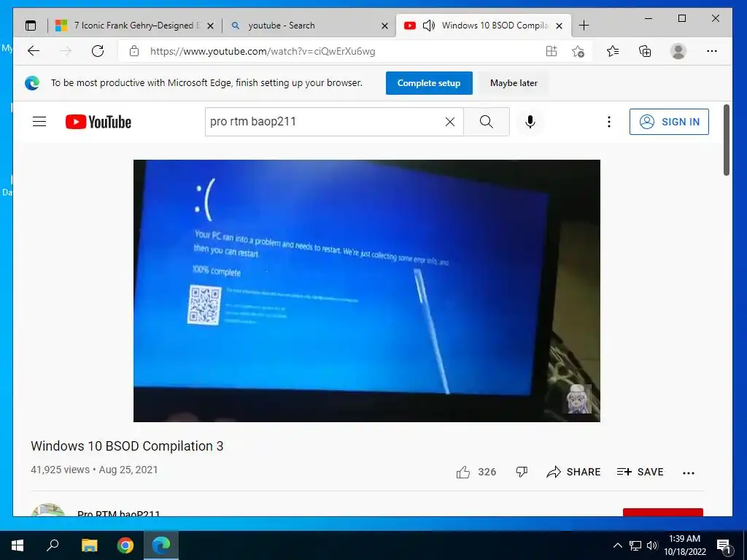Select Microsoft Edge on the taskbar
Viewport: 747px width, 560px height.
click(x=161, y=545)
